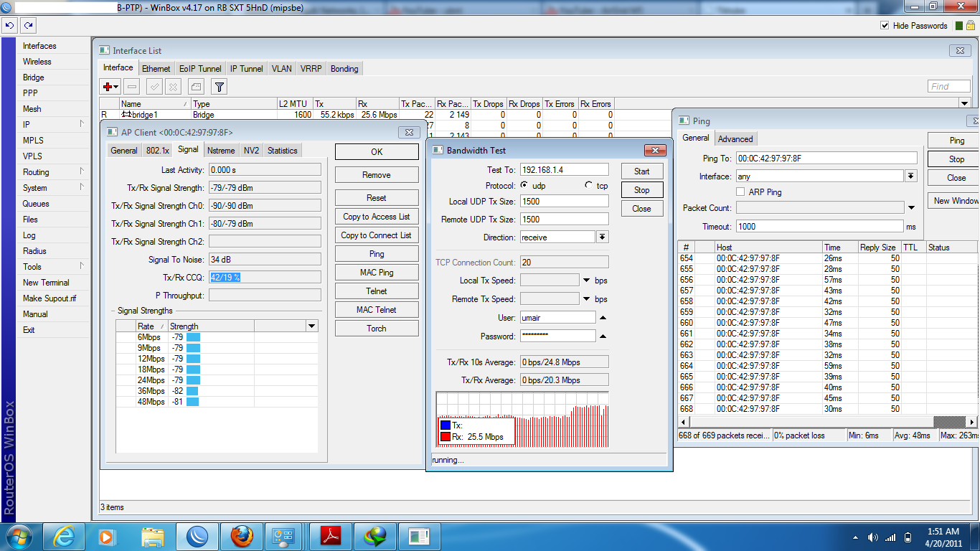Click the MAC Telnet button
The height and width of the screenshot is (551, 980).
pyautogui.click(x=377, y=310)
